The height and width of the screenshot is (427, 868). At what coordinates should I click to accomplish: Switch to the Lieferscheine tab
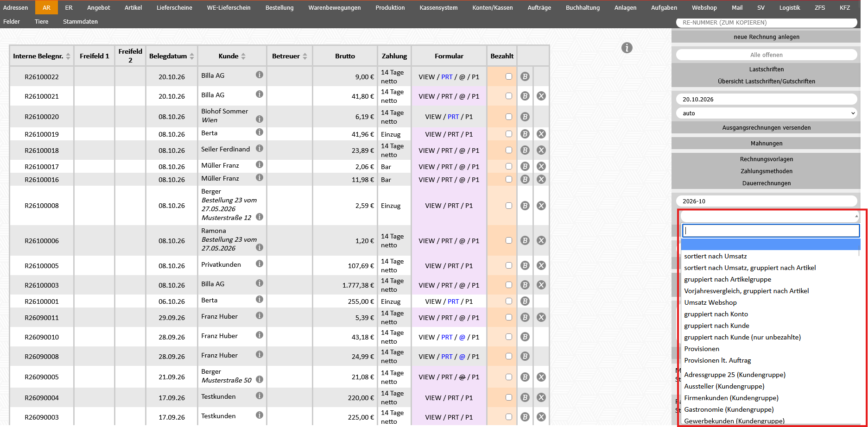pyautogui.click(x=174, y=7)
